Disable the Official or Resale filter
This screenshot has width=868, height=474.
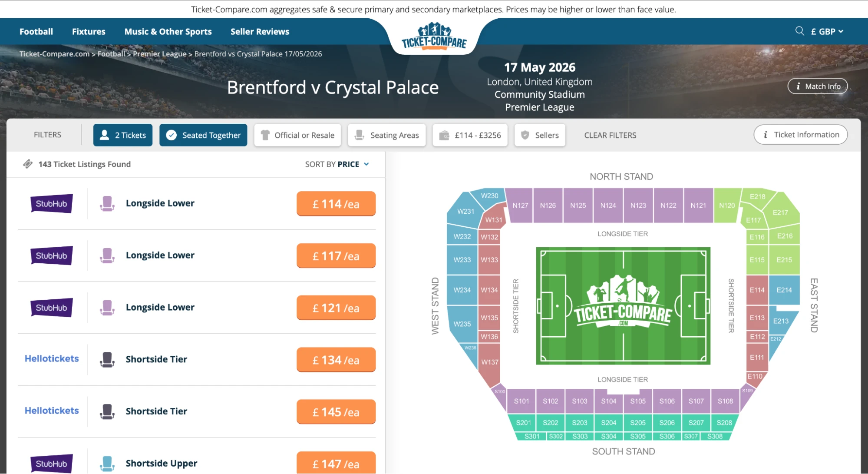coord(297,135)
